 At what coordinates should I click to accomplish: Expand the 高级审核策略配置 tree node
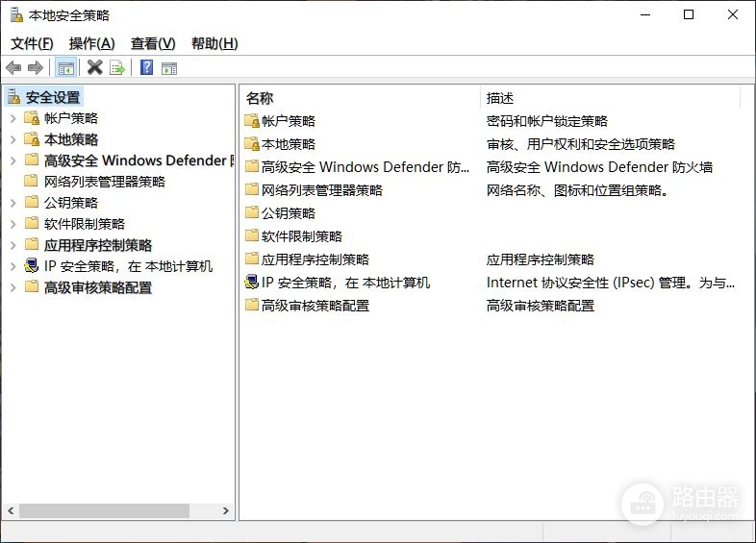(x=13, y=287)
